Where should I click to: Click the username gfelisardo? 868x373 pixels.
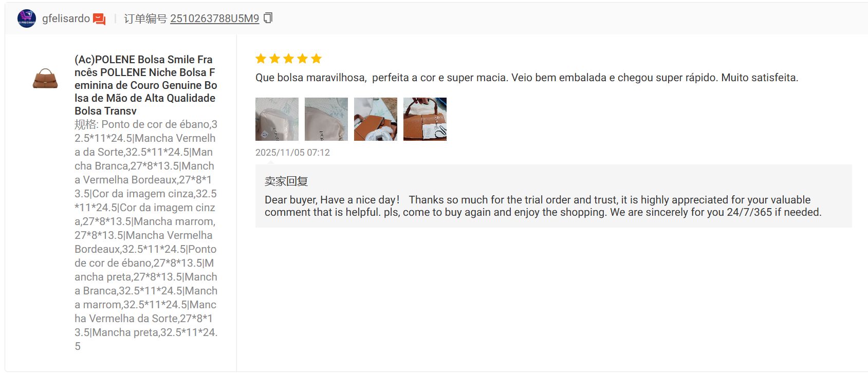click(66, 18)
